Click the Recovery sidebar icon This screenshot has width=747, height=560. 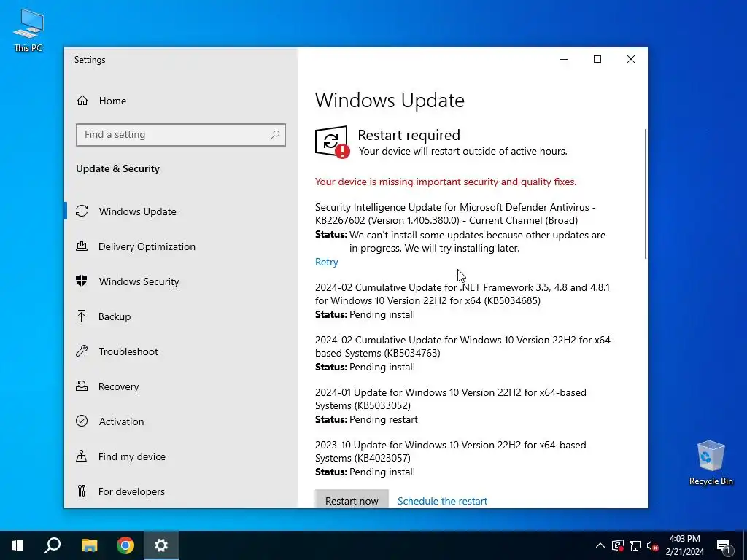(82, 386)
